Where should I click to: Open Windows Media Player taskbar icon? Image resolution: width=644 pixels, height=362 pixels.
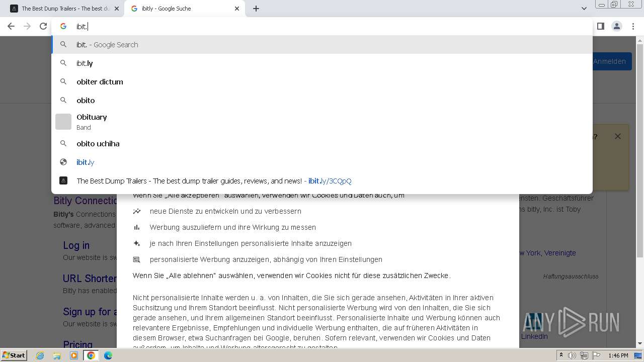pyautogui.click(x=74, y=355)
